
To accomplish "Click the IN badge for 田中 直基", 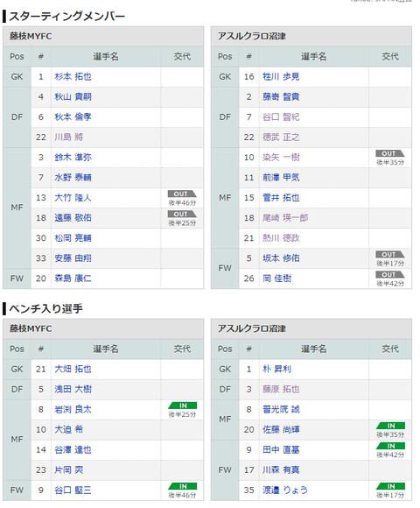I will pos(390,446).
